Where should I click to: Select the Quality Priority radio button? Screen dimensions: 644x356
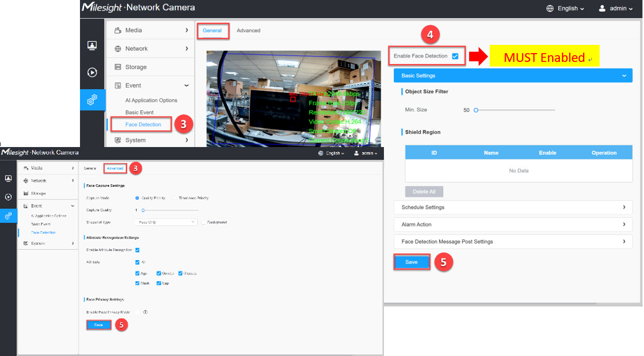[137, 198]
